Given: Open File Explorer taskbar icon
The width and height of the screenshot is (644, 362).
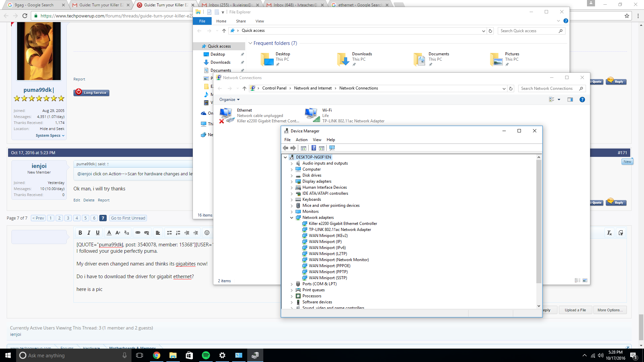Looking at the screenshot, I should (173, 355).
